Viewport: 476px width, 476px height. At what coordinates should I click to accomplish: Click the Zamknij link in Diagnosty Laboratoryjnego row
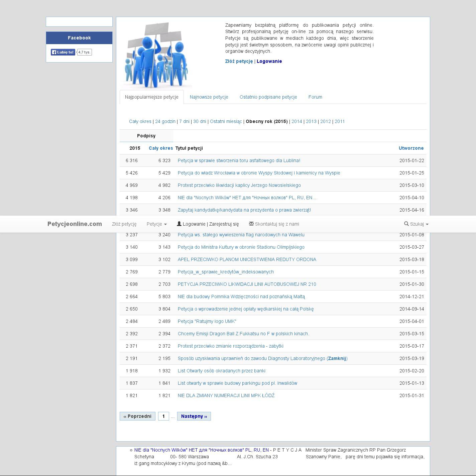[337, 358]
